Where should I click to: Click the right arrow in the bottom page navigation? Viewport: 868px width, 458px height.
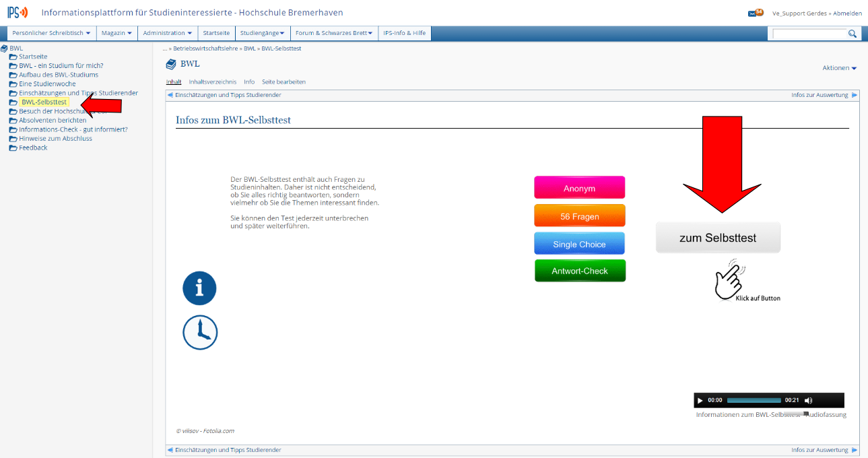[855, 450]
